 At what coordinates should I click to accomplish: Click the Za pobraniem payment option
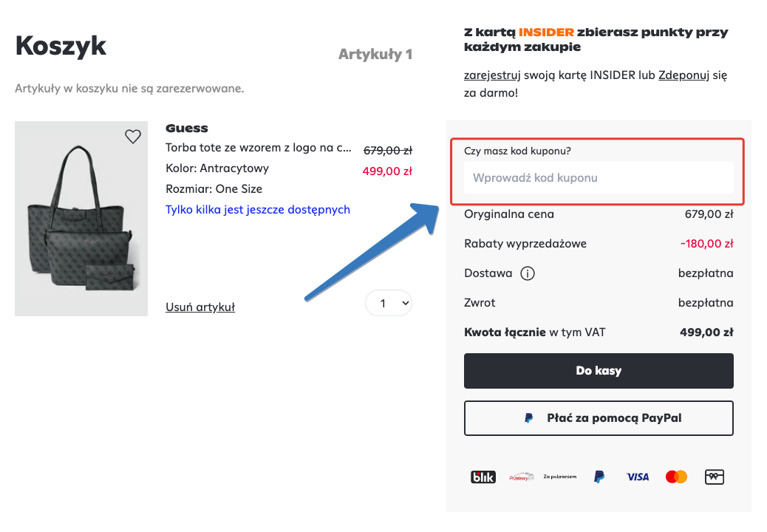(x=559, y=477)
